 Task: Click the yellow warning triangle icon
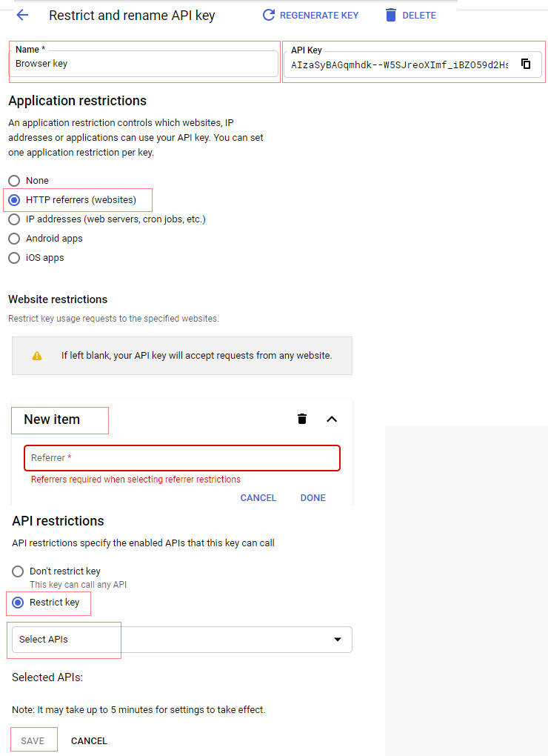[x=37, y=356]
